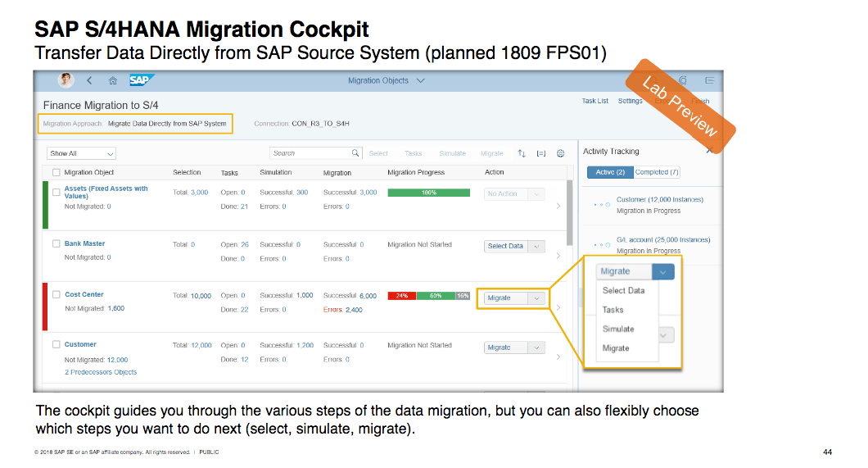Screen dimensions: 868x468
Task: Expand the Select Data action arrow
Action: (536, 246)
